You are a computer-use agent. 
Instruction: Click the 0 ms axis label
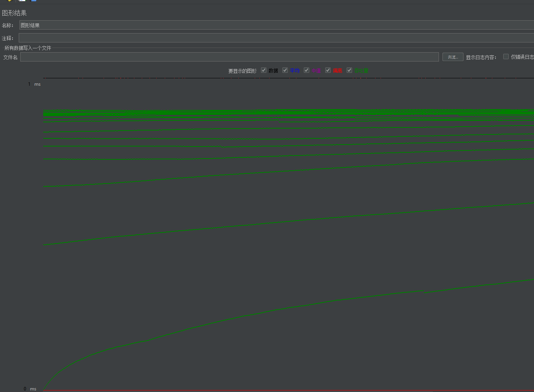click(30, 389)
